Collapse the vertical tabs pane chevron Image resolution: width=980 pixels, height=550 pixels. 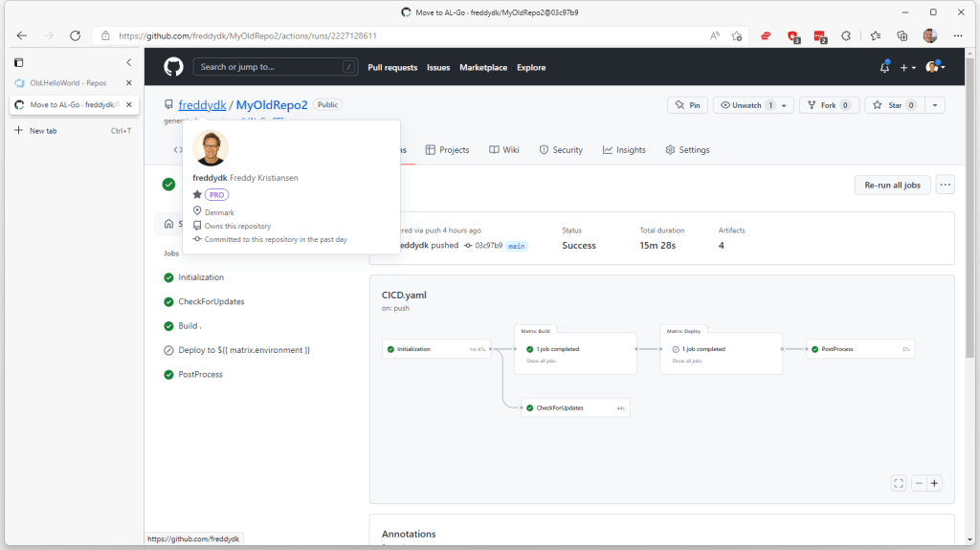pos(129,62)
